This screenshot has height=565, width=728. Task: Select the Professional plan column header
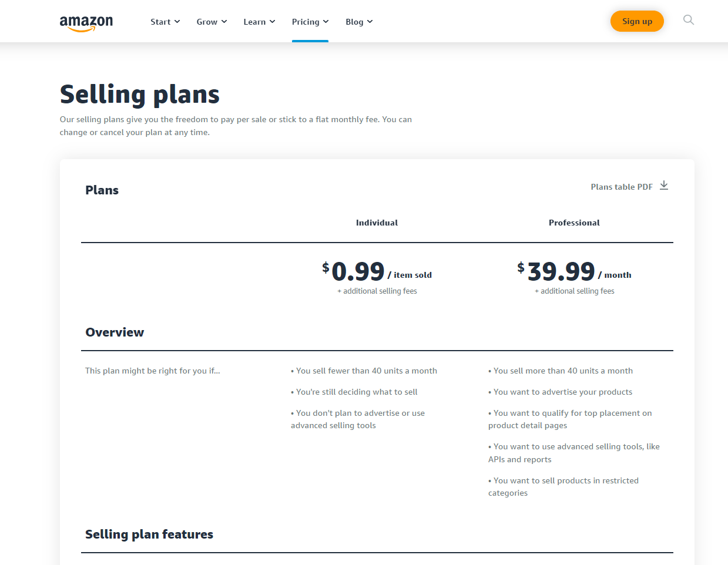click(574, 223)
